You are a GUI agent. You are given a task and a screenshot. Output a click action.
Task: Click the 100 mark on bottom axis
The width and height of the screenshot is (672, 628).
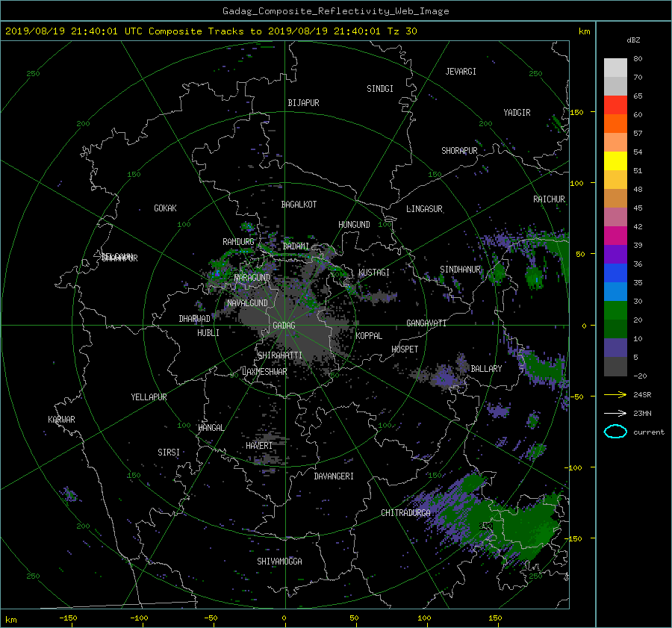[424, 618]
